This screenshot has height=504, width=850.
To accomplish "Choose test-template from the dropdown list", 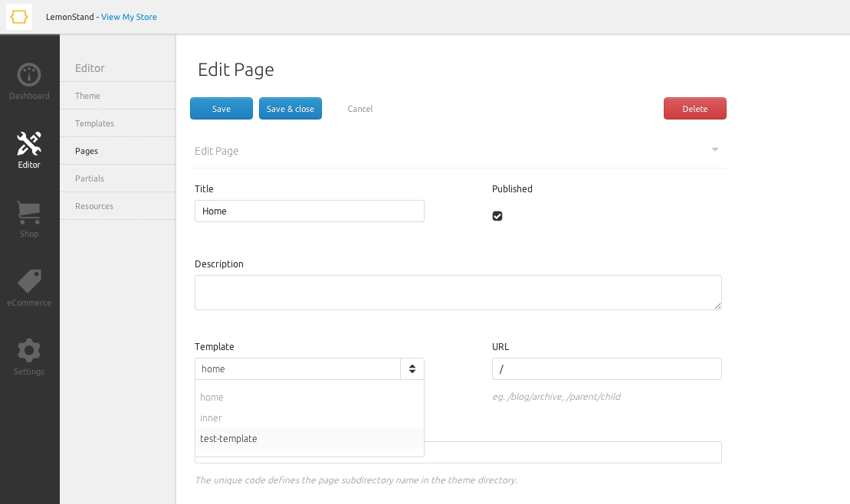I will [228, 439].
